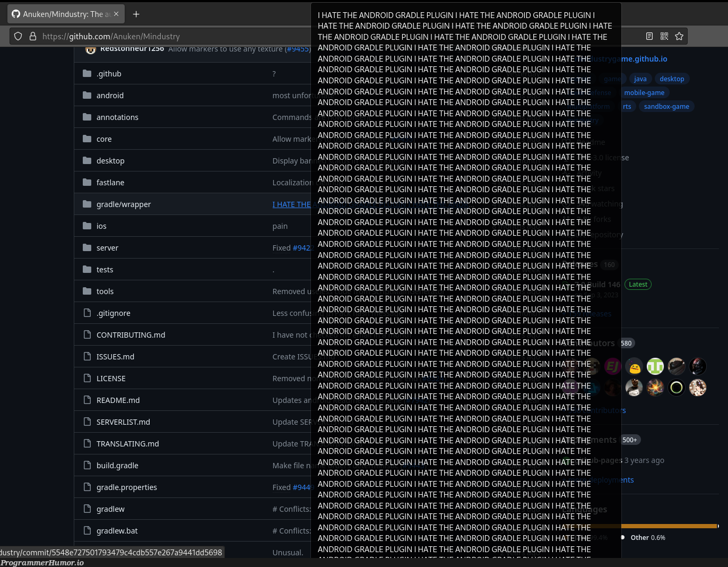Click folder icon next to fastlane
The width and height of the screenshot is (728, 567).
pyautogui.click(x=87, y=182)
